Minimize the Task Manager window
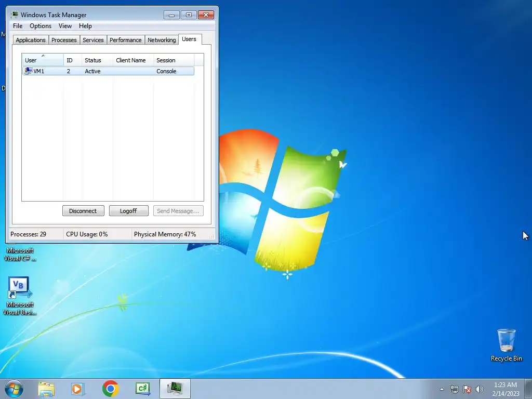 coord(171,15)
